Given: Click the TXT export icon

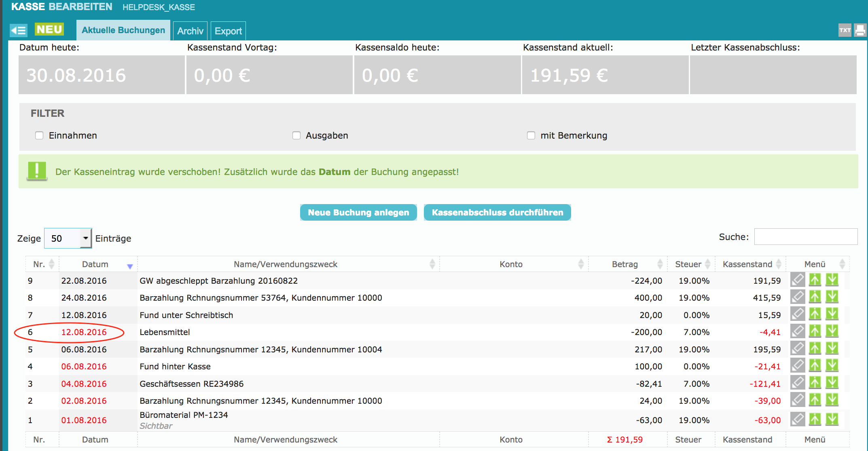Looking at the screenshot, I should (845, 30).
